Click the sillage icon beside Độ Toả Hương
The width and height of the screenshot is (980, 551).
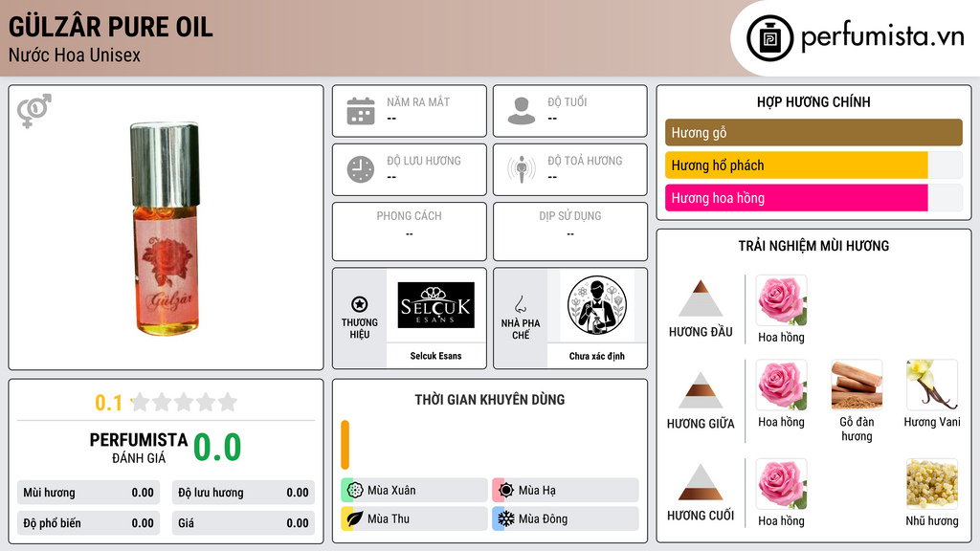pyautogui.click(x=522, y=169)
